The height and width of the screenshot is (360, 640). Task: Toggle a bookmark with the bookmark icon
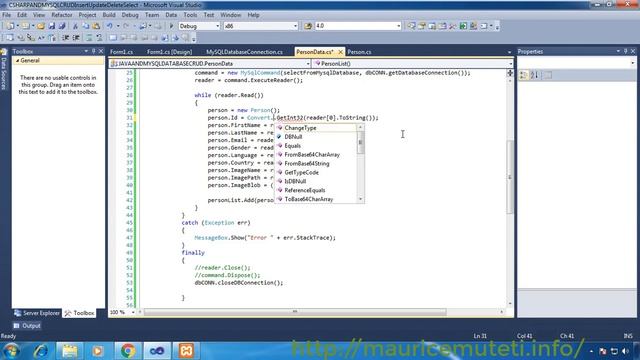[113, 38]
